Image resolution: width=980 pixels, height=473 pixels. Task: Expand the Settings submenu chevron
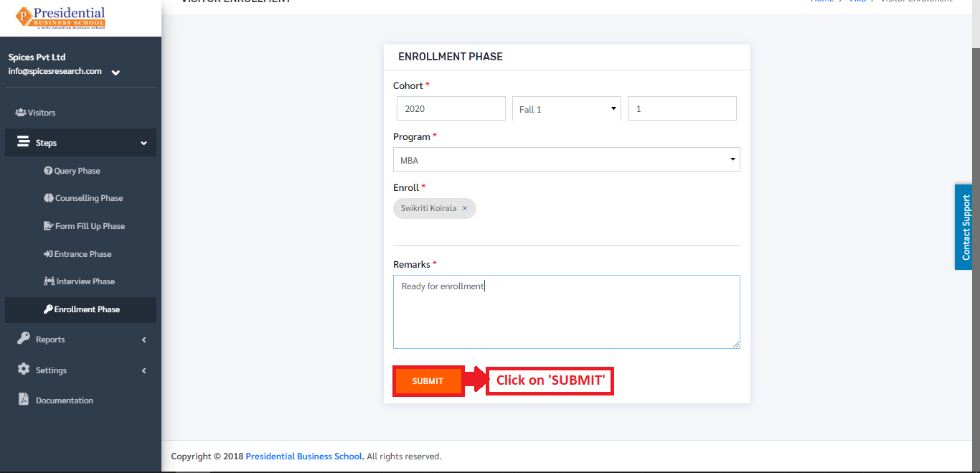click(x=143, y=370)
